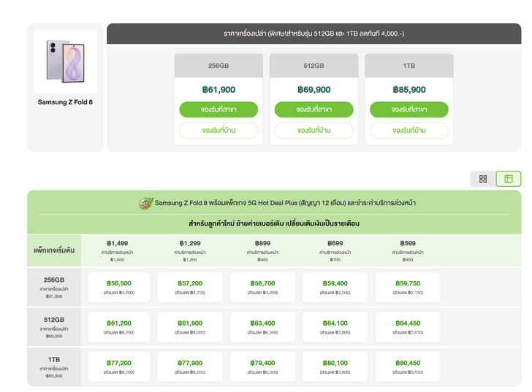This screenshot has width=532, height=392.
Task: Open the Samsung Z Fold 8 product image
Action: pos(66,61)
